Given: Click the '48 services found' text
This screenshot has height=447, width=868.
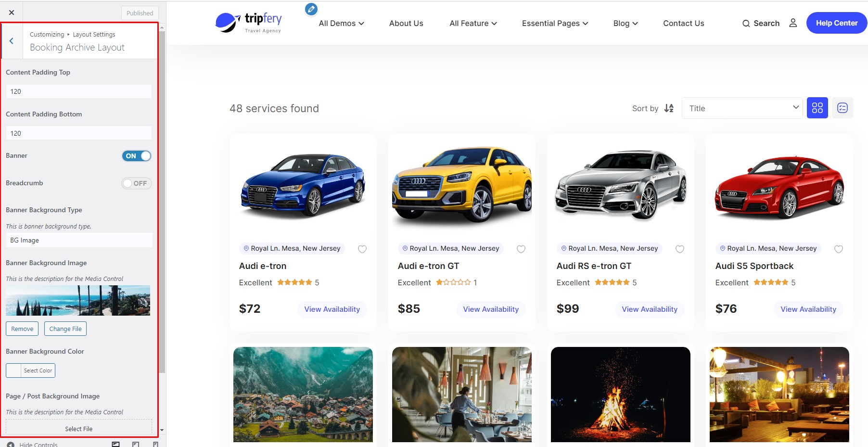Looking at the screenshot, I should (274, 108).
